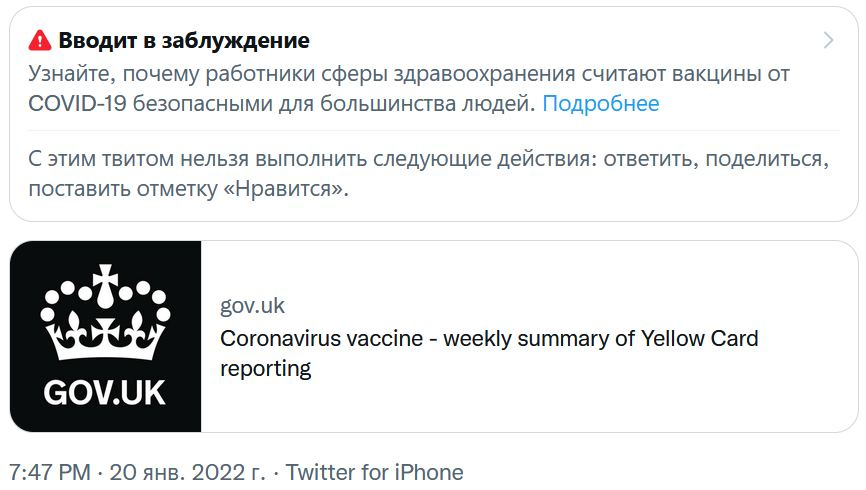Click the white GOV.UK wordmark on thumbnail
This screenshot has width=866, height=490.
105,393
